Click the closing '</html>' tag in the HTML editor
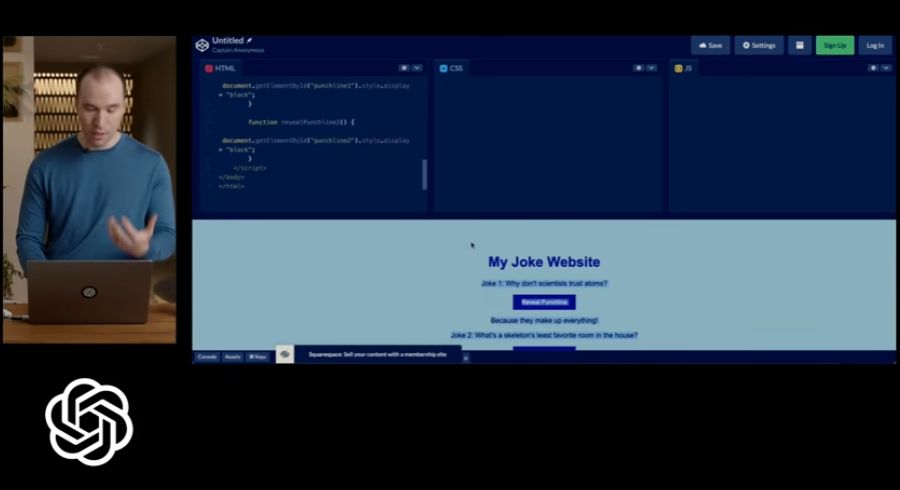Screen dimensions: 900x490 tap(231, 186)
